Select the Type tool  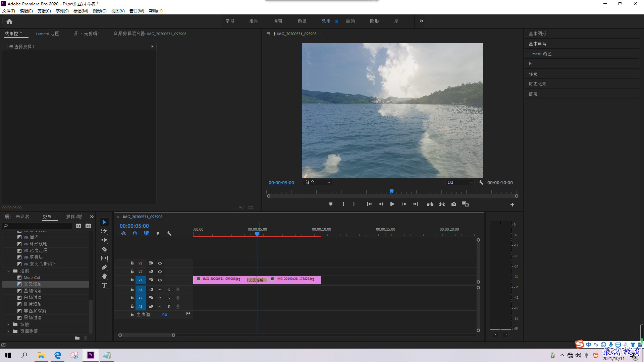(x=104, y=285)
